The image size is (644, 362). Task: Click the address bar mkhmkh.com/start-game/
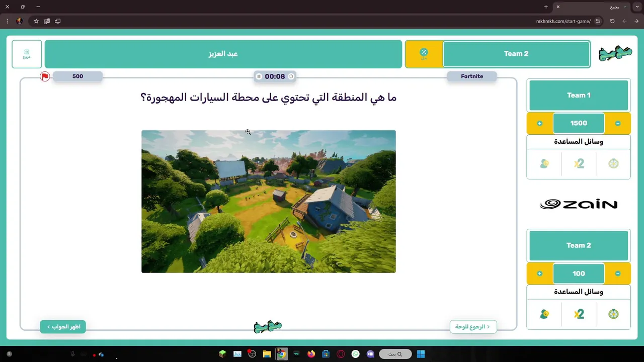coord(563,21)
